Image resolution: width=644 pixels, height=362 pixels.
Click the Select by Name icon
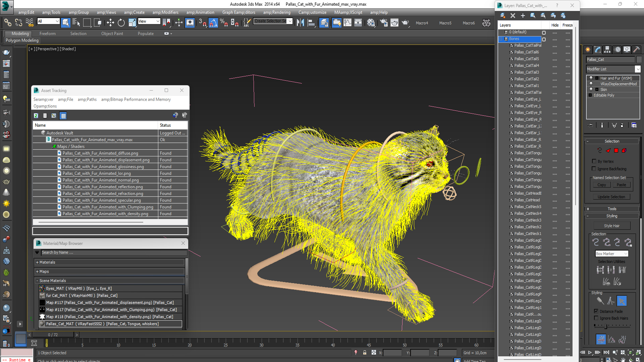coord(76,23)
